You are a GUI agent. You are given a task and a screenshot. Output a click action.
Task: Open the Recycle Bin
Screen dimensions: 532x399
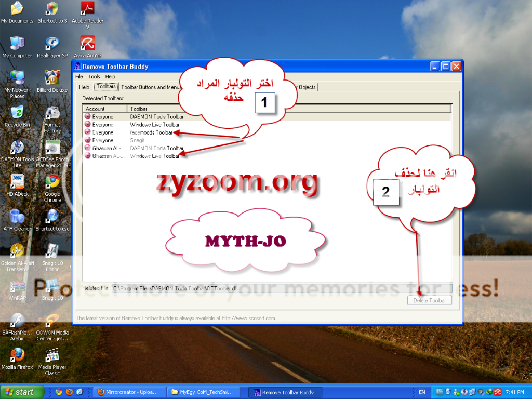click(x=17, y=116)
